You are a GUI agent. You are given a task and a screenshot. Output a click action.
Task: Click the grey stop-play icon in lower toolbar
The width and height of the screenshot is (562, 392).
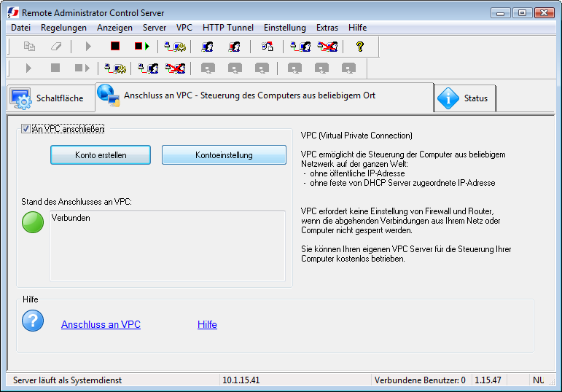(x=82, y=68)
